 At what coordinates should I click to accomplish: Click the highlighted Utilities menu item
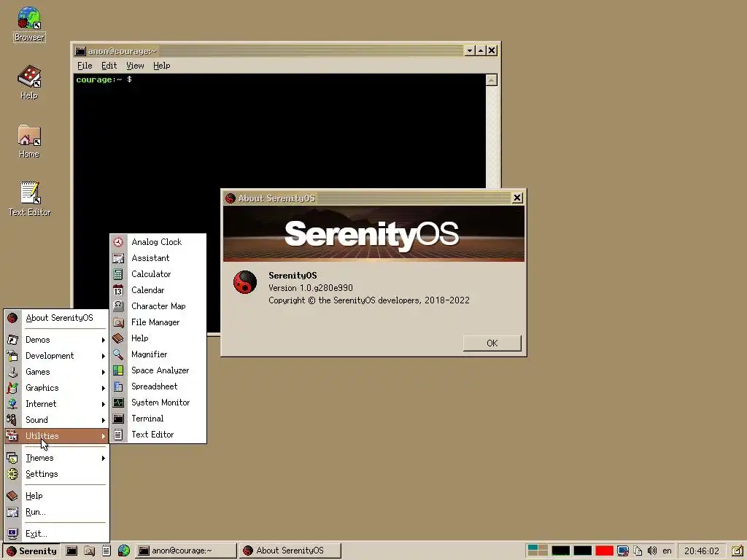(56, 436)
